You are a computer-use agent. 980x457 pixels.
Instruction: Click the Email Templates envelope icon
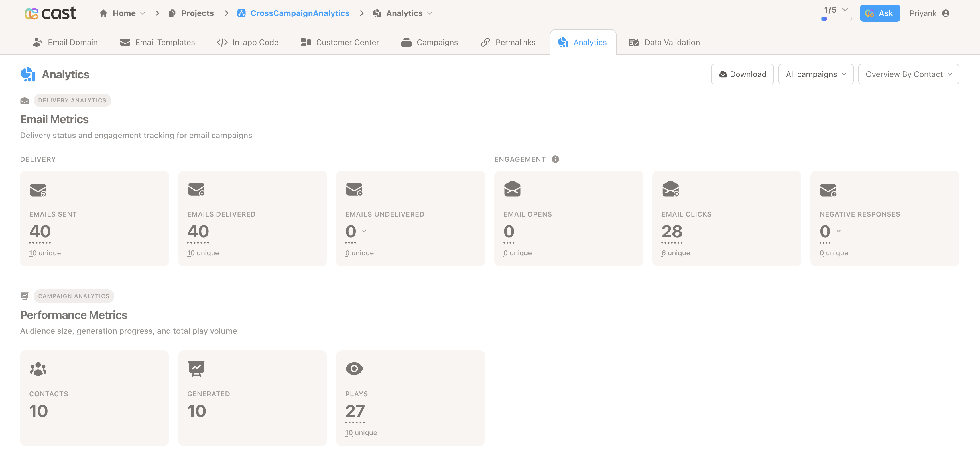coord(125,42)
